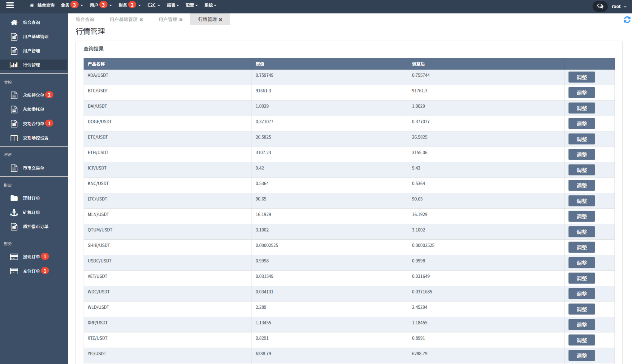Close the 行情管理 tab
Image resolution: width=632 pixels, height=364 pixels.
point(220,19)
